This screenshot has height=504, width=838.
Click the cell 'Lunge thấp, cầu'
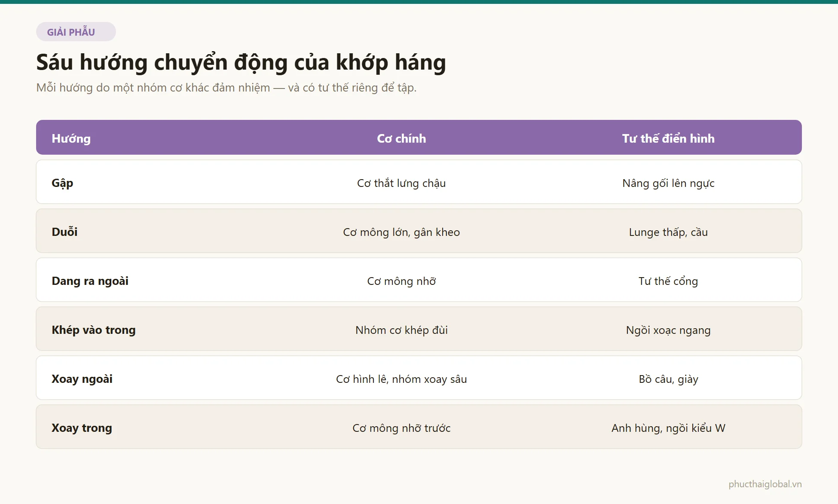[x=668, y=232]
